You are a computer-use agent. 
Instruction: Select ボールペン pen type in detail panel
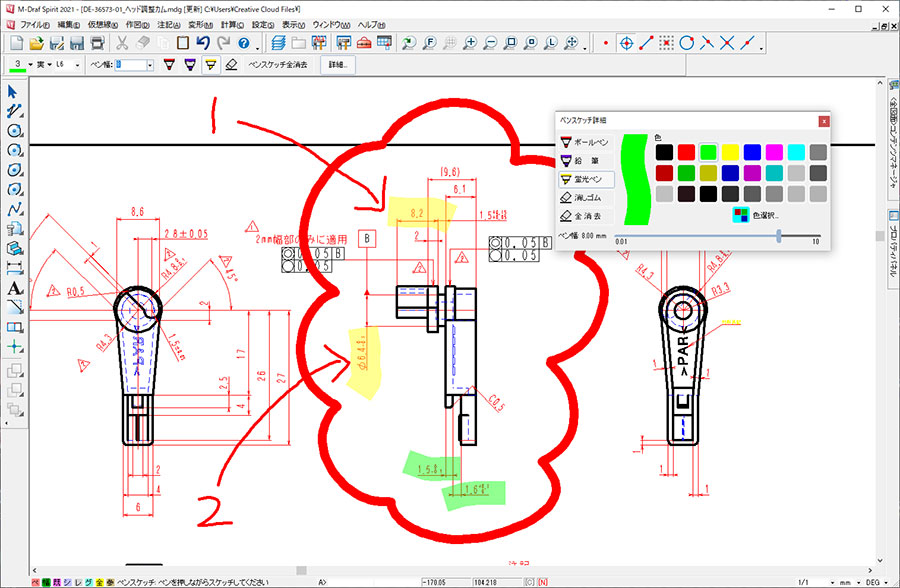(585, 143)
